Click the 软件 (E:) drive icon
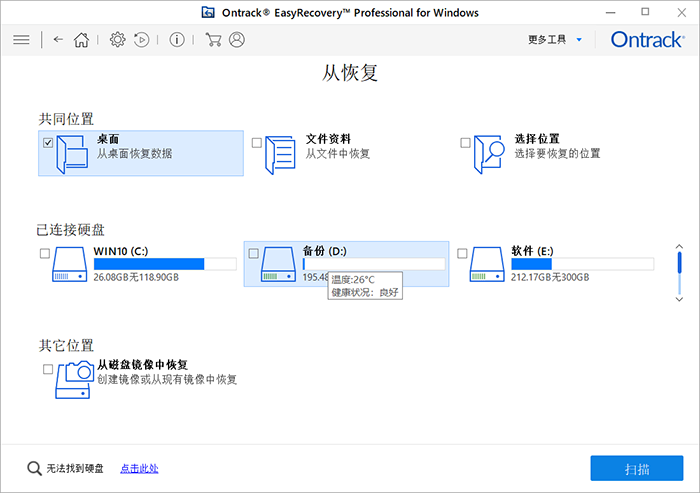Image resolution: width=700 pixels, height=493 pixels. [x=487, y=264]
